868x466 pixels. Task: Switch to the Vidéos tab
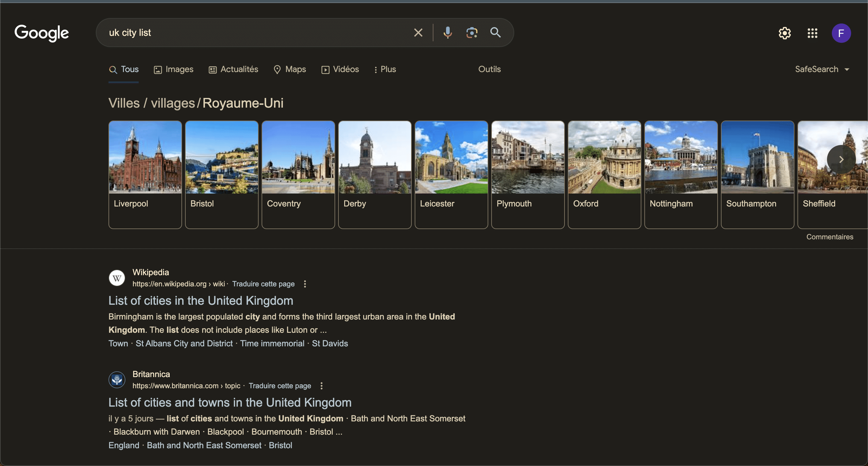tap(340, 69)
